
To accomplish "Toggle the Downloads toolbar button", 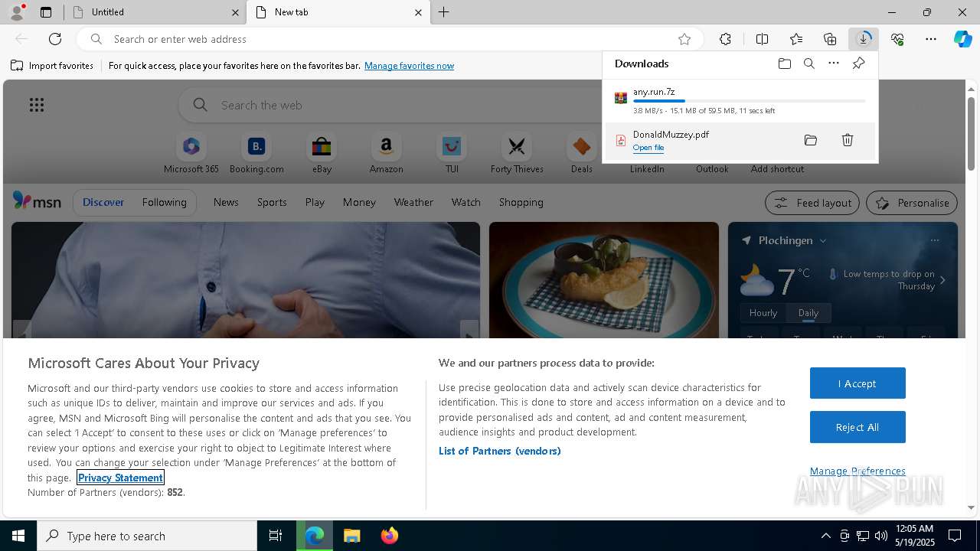I will pos(864,39).
